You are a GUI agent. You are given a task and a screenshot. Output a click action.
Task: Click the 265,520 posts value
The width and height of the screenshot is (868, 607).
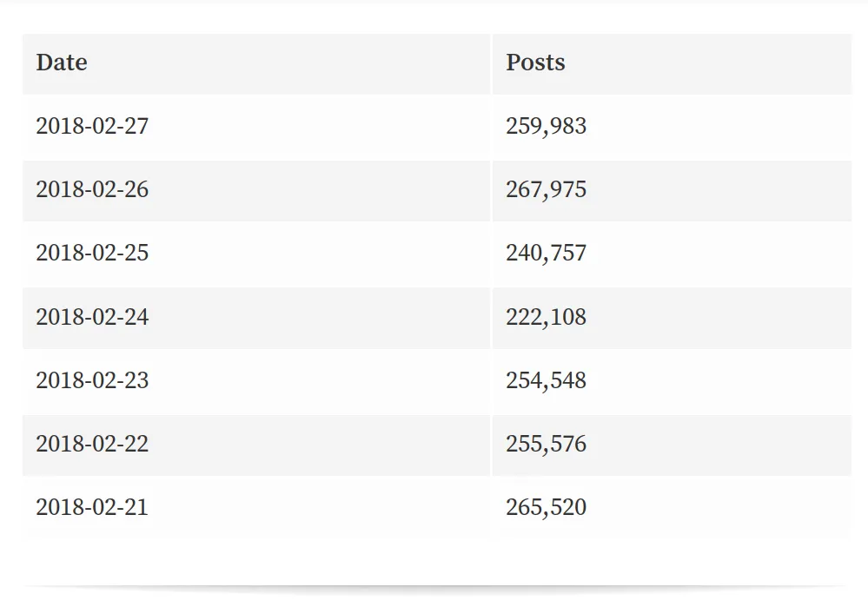546,509
